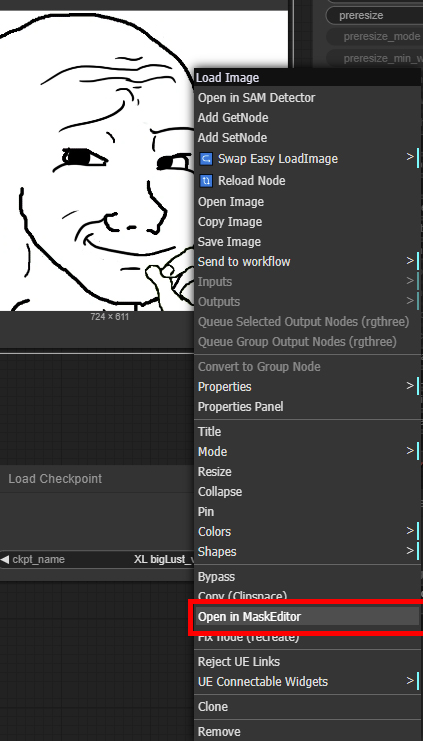Select Open in MaskEditor
The width and height of the screenshot is (423, 741).
pyautogui.click(x=307, y=617)
